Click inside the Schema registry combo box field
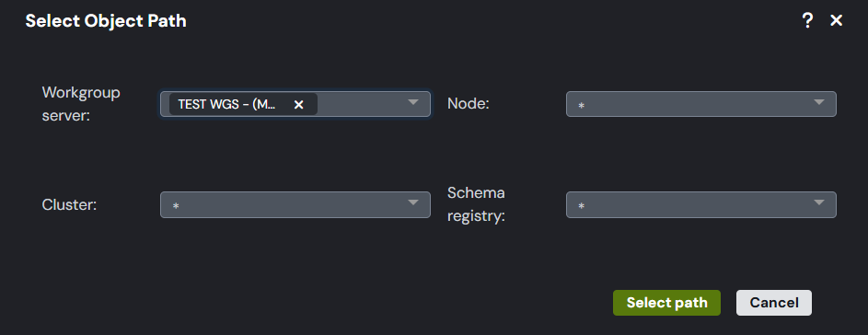 pos(700,205)
